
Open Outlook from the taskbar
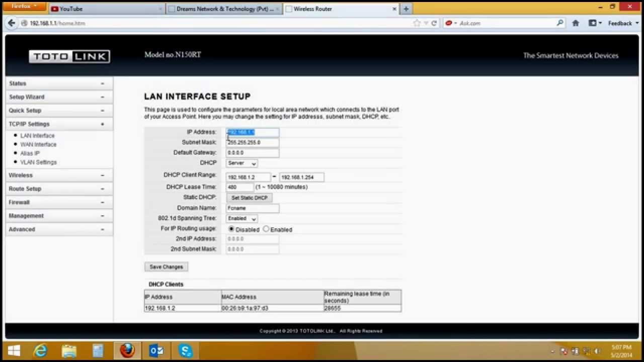point(156,350)
